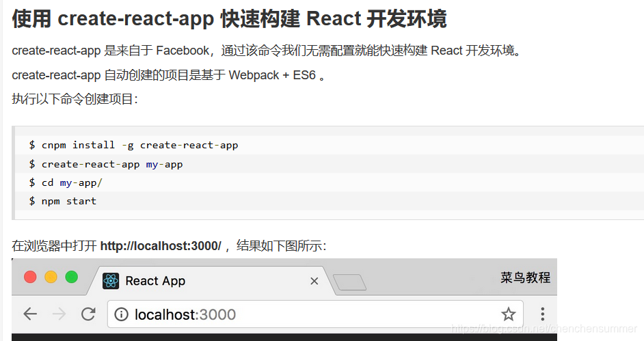The width and height of the screenshot is (644, 341).
Task: Click the http://localhost:3000/ bold text
Action: coord(161,246)
